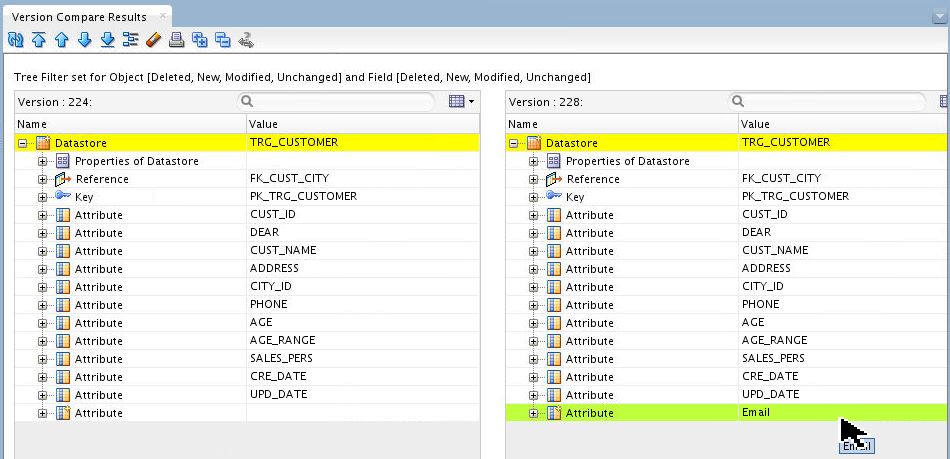Collapse the Datastore node in version 224
The image size is (950, 459).
pos(23,143)
